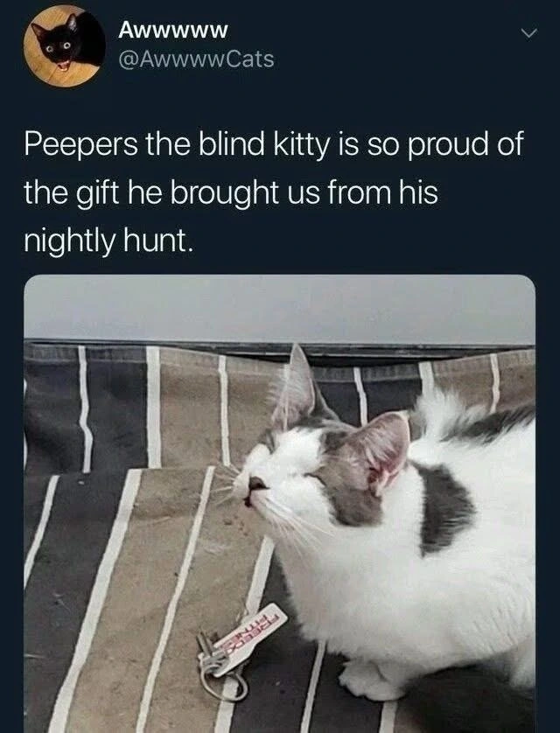
Task: Click the cat's nose in photo
Action: click(x=257, y=484)
